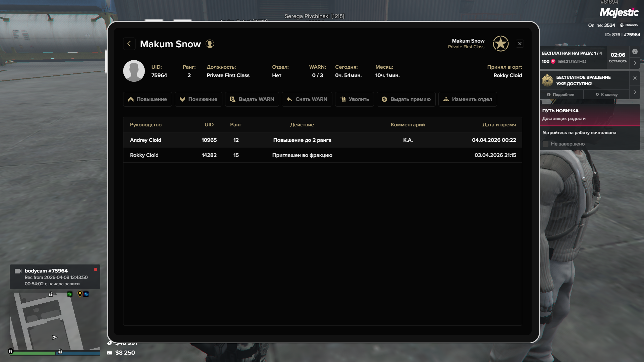Toggle the Не завершено quest checkbox
The image size is (644, 362).
click(545, 144)
